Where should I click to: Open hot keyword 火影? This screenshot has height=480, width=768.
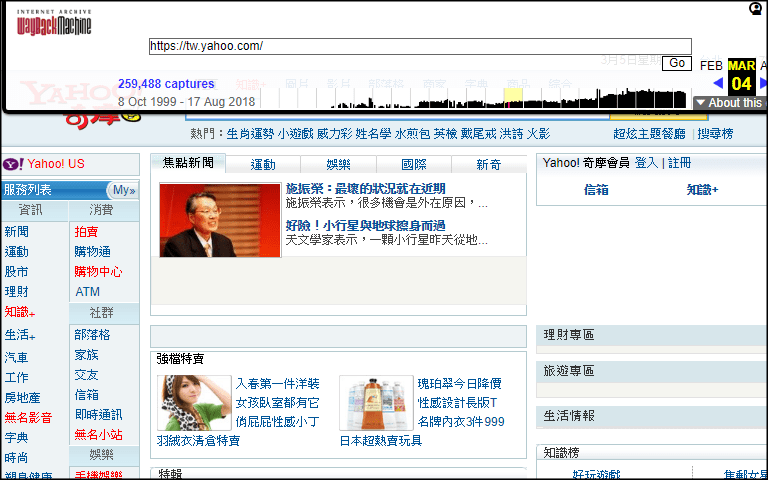coord(538,134)
